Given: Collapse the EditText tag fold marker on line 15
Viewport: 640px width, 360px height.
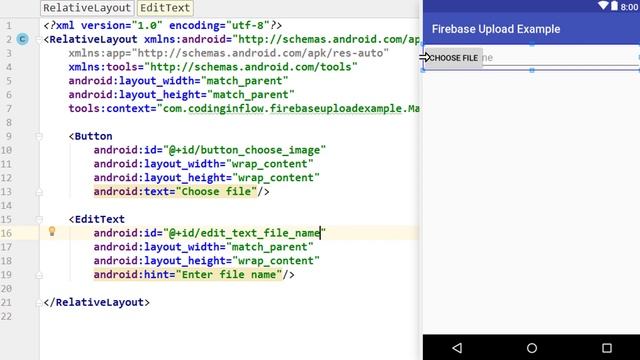Looking at the screenshot, I should coord(39,220).
